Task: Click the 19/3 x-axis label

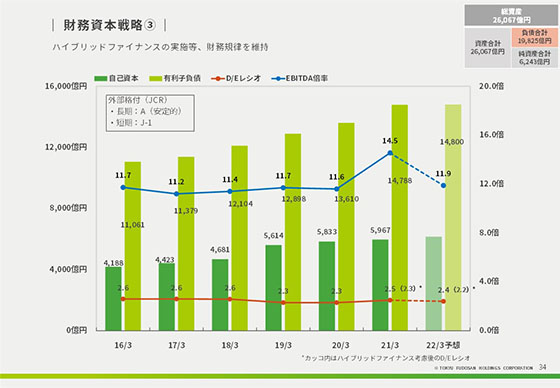Action: (283, 345)
